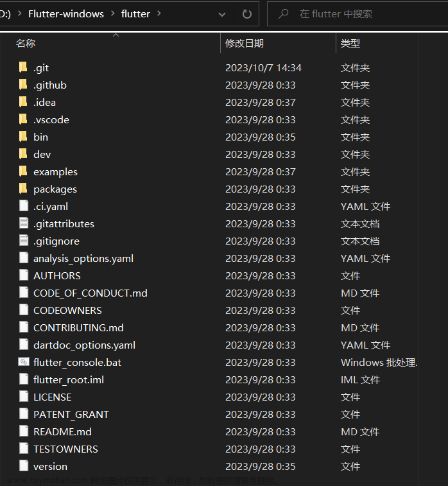Click the bin folder icon
Viewport: 448px width, 486px height.
point(23,137)
